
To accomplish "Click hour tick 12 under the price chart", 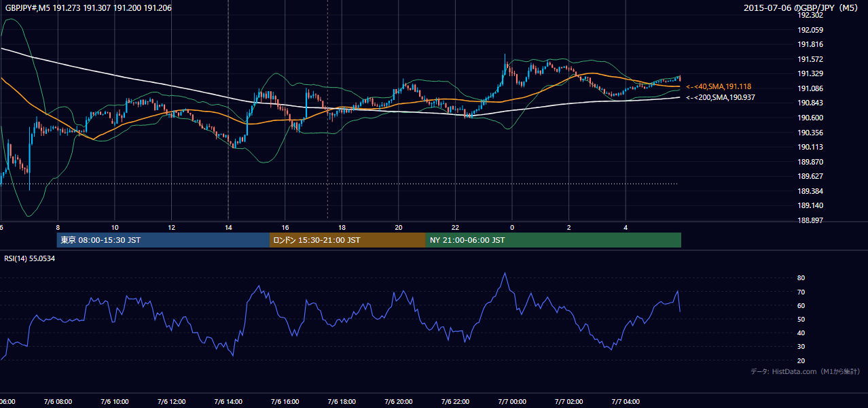I will (x=171, y=227).
